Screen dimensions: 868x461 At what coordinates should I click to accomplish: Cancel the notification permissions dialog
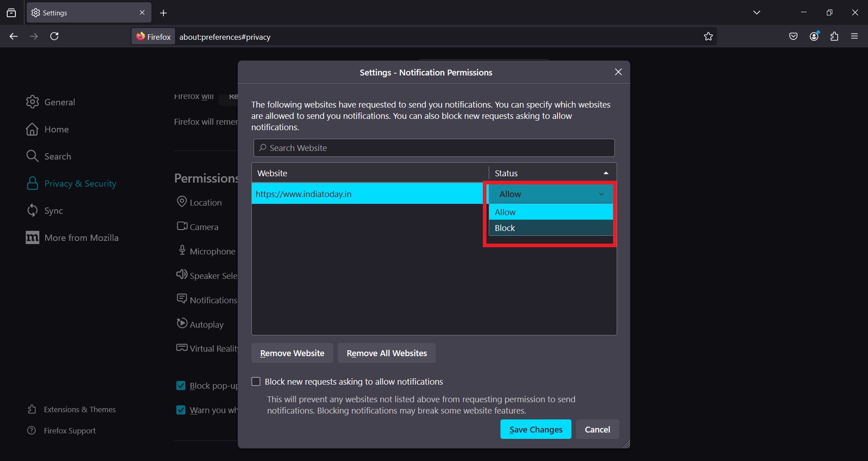click(x=597, y=429)
